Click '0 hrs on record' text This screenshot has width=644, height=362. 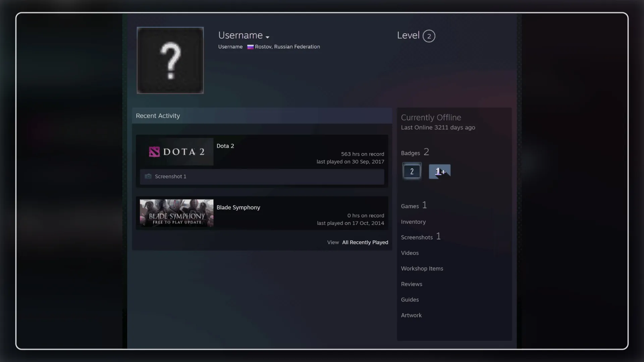click(x=366, y=216)
